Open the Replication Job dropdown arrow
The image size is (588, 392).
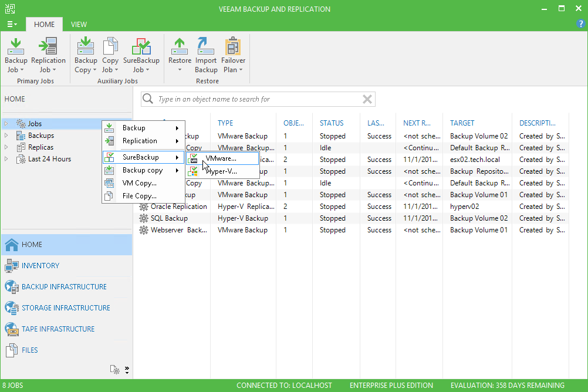click(x=55, y=70)
